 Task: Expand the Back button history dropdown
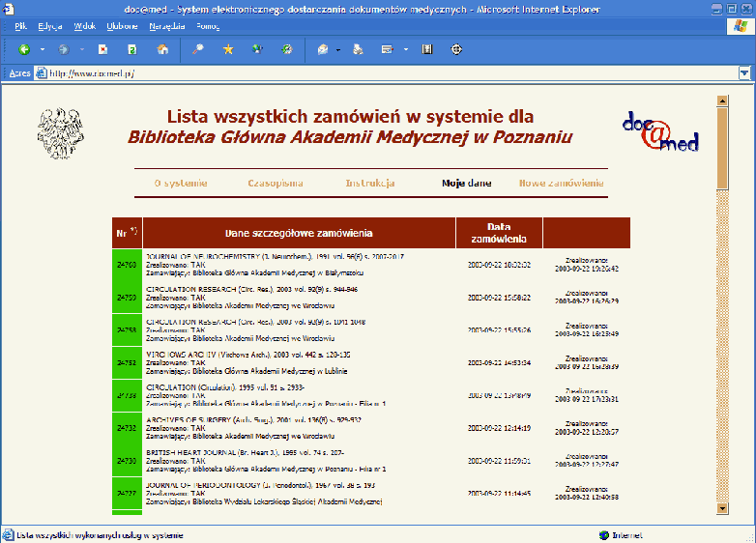tap(42, 49)
